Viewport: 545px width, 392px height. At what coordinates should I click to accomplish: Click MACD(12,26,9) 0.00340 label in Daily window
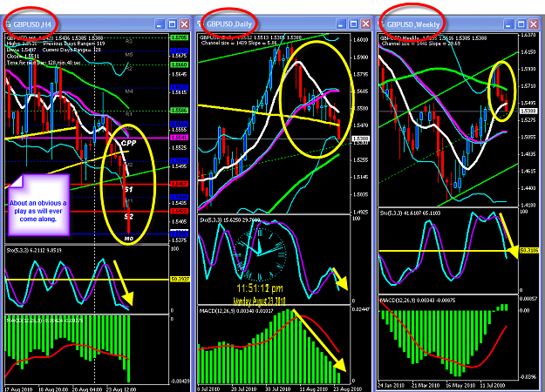click(x=236, y=311)
